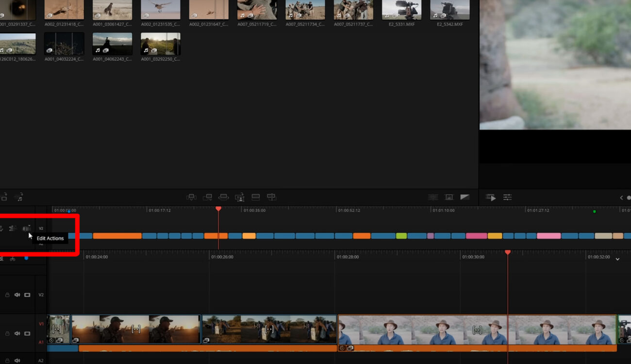The image size is (631, 364).
Task: Lock track A2
Action: coord(7,361)
